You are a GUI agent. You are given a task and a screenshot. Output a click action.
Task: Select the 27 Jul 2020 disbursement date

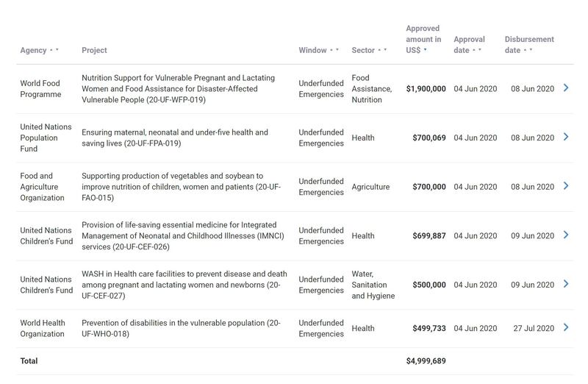(534, 328)
